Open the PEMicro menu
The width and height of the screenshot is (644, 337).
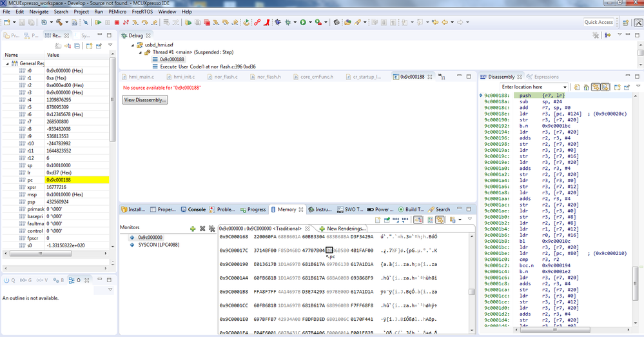(x=117, y=12)
